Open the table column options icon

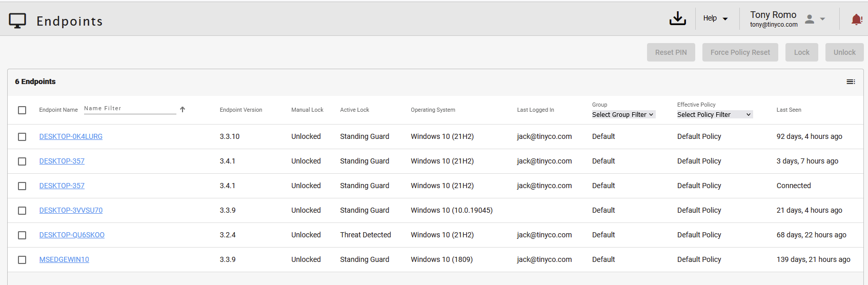pos(851,82)
